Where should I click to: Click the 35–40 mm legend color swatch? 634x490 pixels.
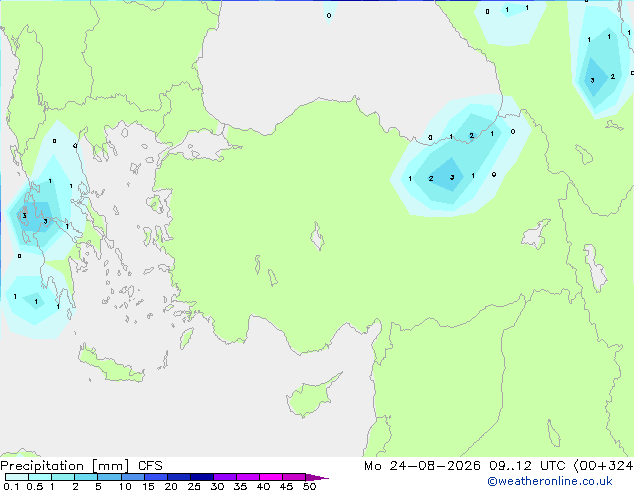[248, 477]
